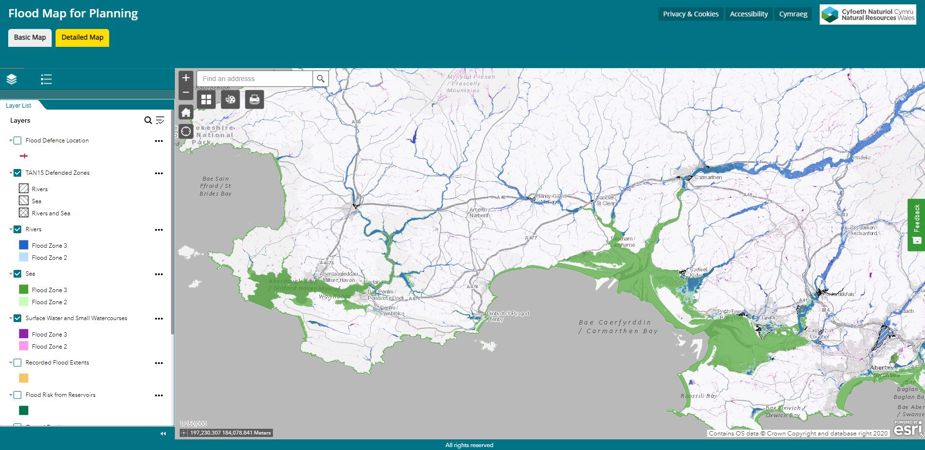This screenshot has width=925, height=450.
Task: Enable the Recorded Flood Extents layer
Action: pyautogui.click(x=18, y=362)
